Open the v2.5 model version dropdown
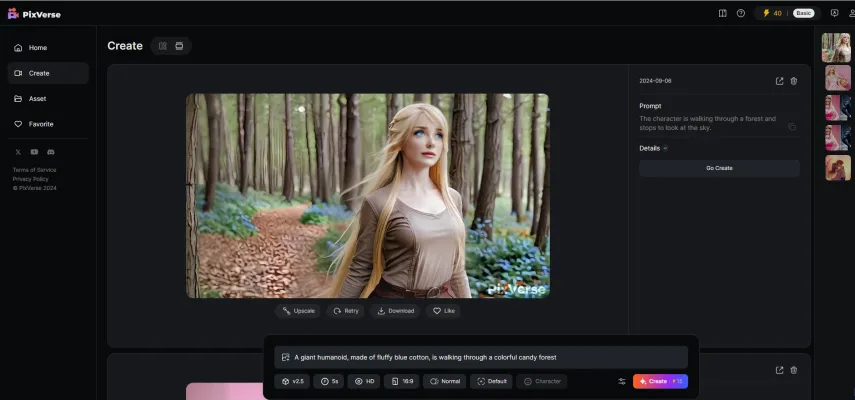Viewport: 855px width, 400px height. [292, 381]
